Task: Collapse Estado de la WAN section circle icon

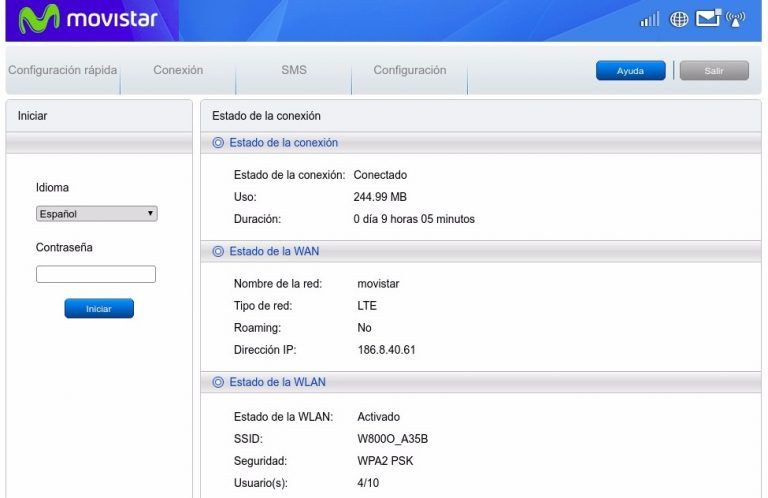Action: pos(218,251)
